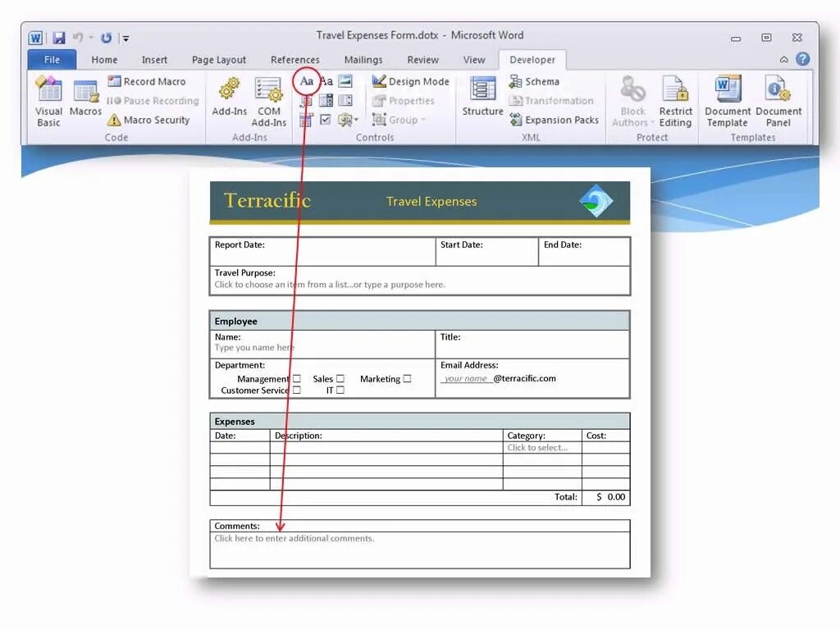Minimize the ribbon with the caret
The image size is (840, 630).
(x=783, y=59)
